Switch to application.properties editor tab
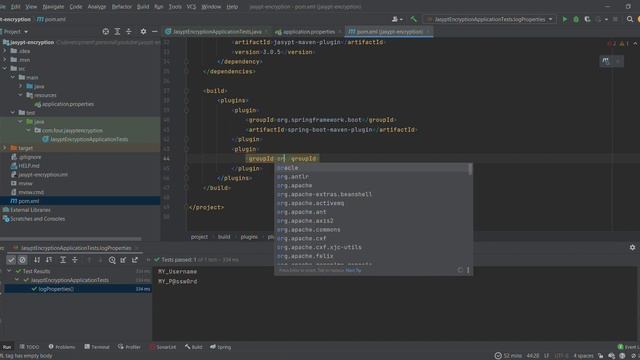This screenshot has width=640, height=360. (309, 31)
